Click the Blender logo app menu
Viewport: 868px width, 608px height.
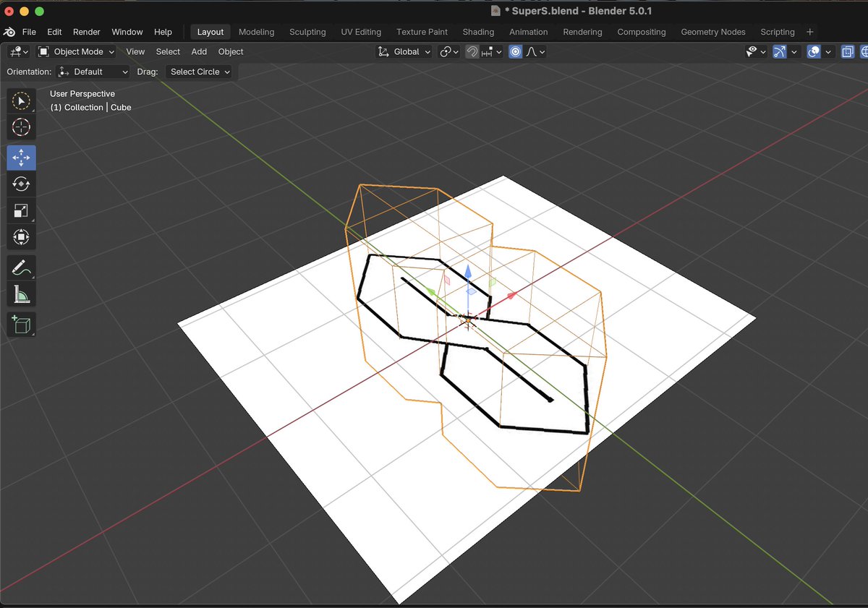pyautogui.click(x=9, y=32)
